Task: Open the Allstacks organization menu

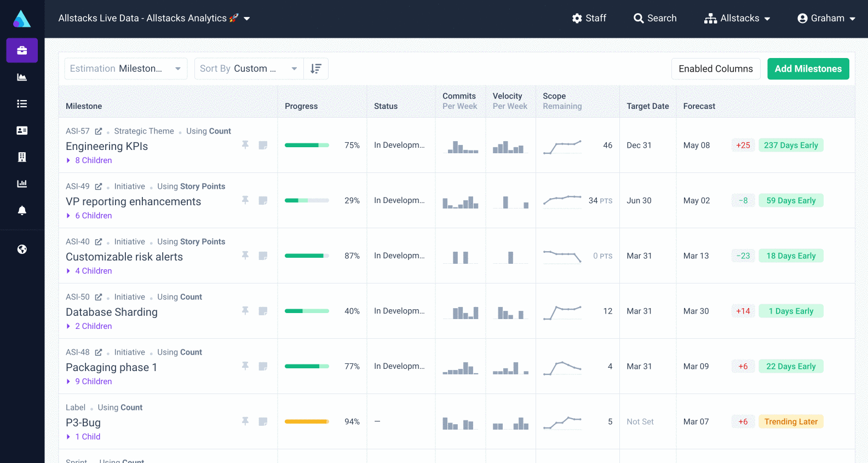Action: (737, 19)
